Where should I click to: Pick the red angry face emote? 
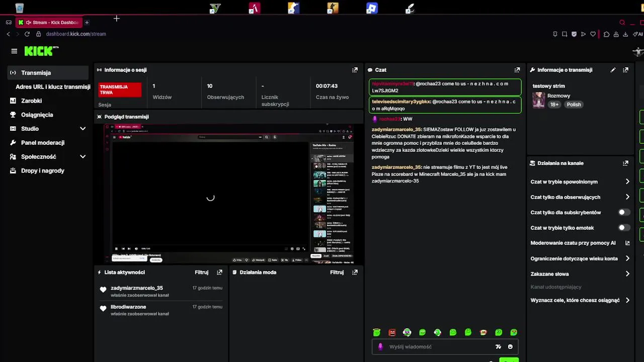click(x=392, y=332)
